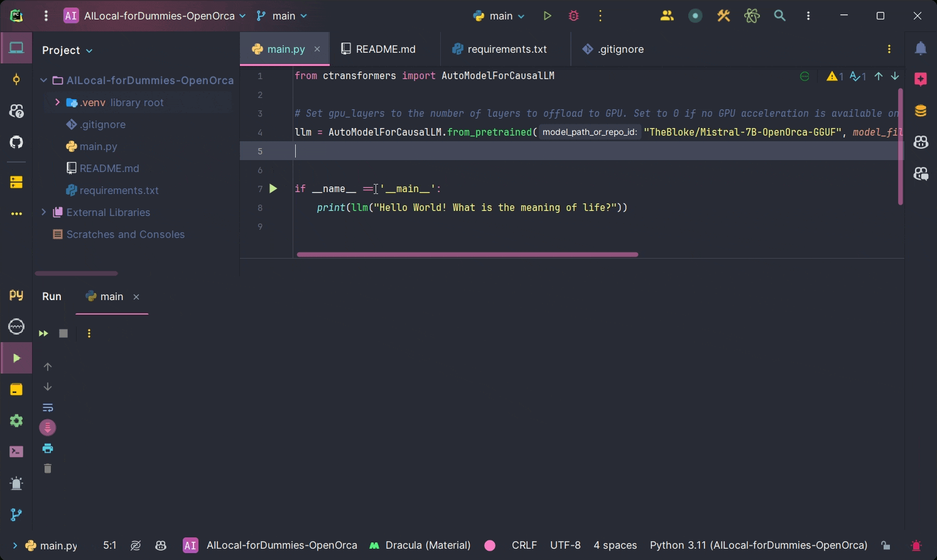Click the Debug bug icon in toolbar
Viewport: 937px width, 560px height.
(573, 16)
